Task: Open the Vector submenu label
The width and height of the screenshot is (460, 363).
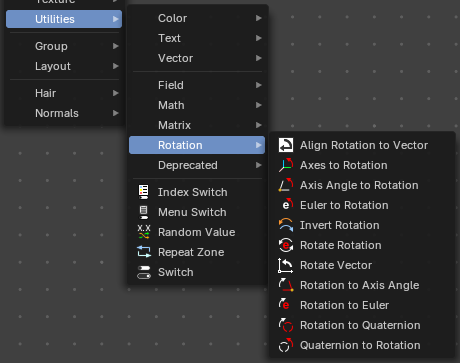Action: pos(175,58)
